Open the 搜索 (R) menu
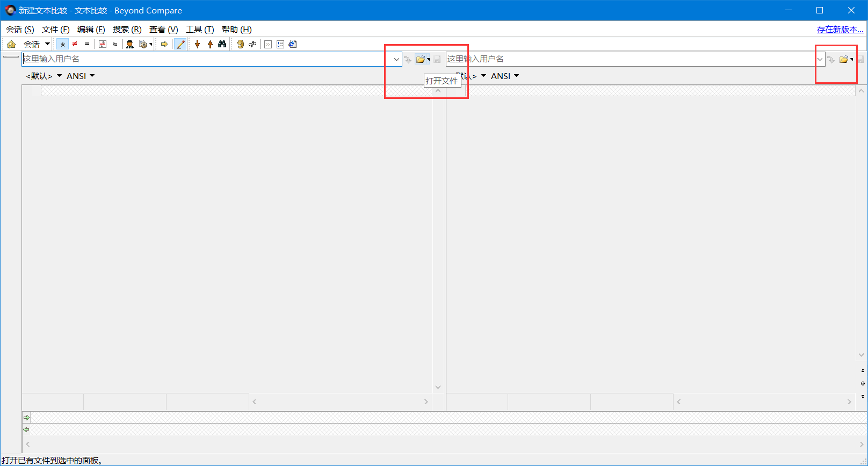The height and width of the screenshot is (466, 868). [127, 30]
